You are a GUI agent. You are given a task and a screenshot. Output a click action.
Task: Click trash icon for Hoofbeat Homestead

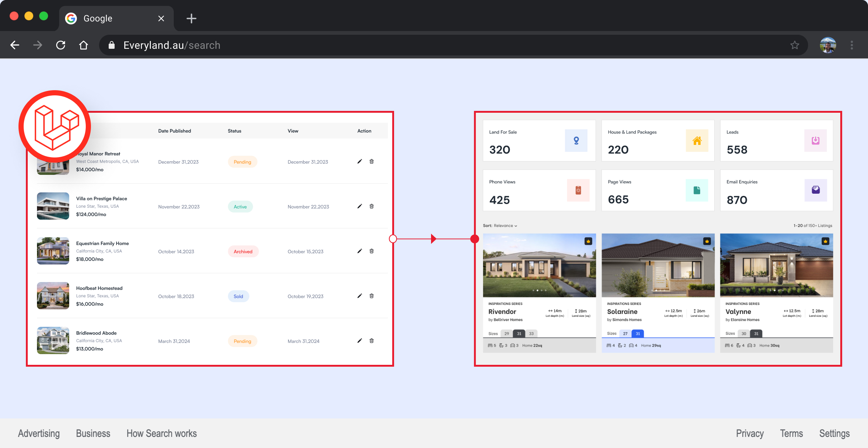pyautogui.click(x=372, y=296)
